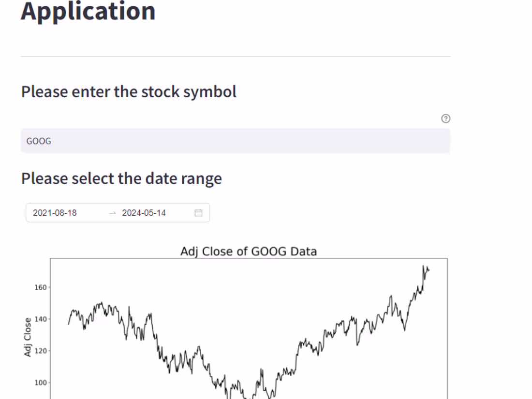The width and height of the screenshot is (532, 399).
Task: Click the 160 tick label on the y-axis
Action: click(x=39, y=287)
